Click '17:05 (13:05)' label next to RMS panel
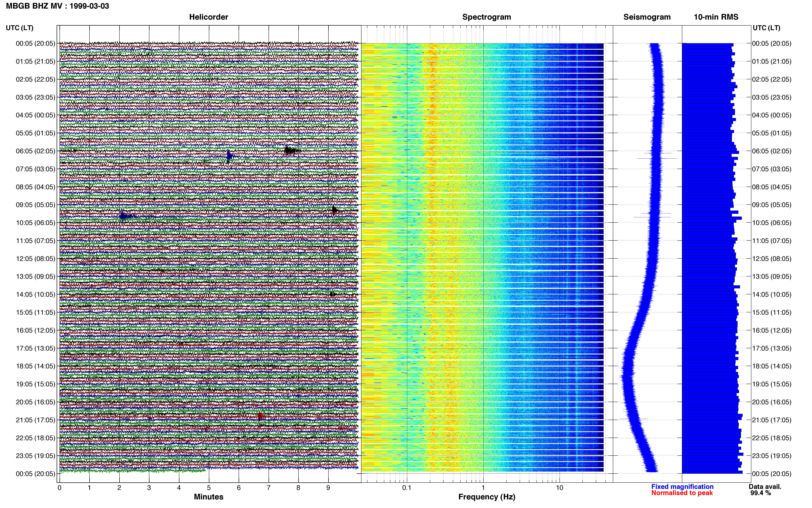Screen dimensions: 812x508 click(x=772, y=348)
